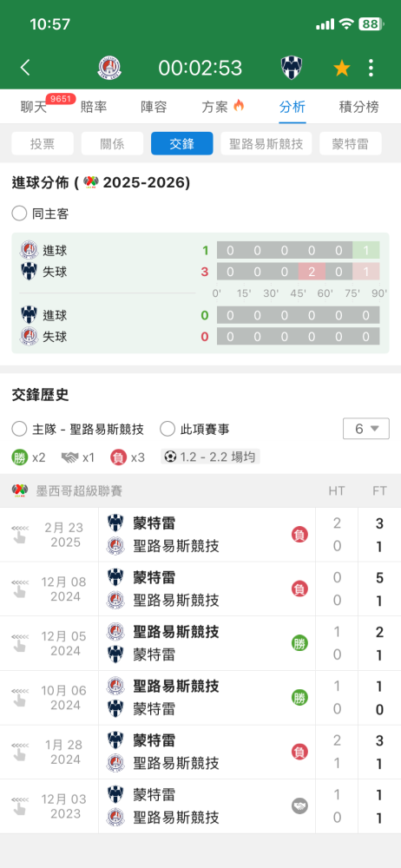The image size is (401, 868).
Task: Select the 蒙特雷 filter button
Action: [351, 143]
